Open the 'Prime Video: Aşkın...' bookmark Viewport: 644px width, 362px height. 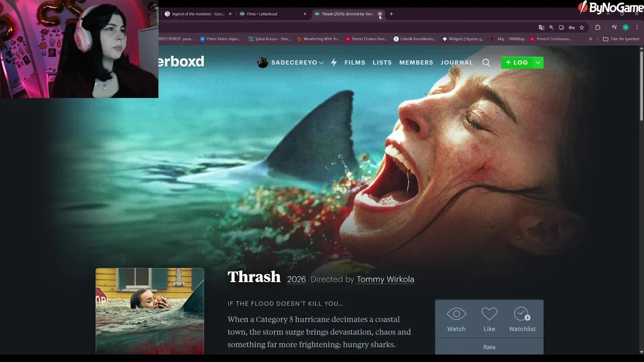(x=220, y=39)
